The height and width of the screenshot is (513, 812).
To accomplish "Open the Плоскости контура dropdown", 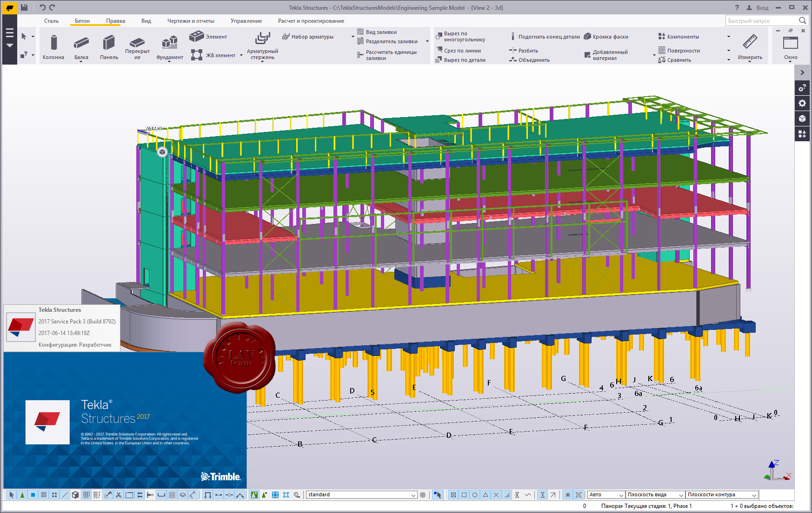I will (722, 495).
